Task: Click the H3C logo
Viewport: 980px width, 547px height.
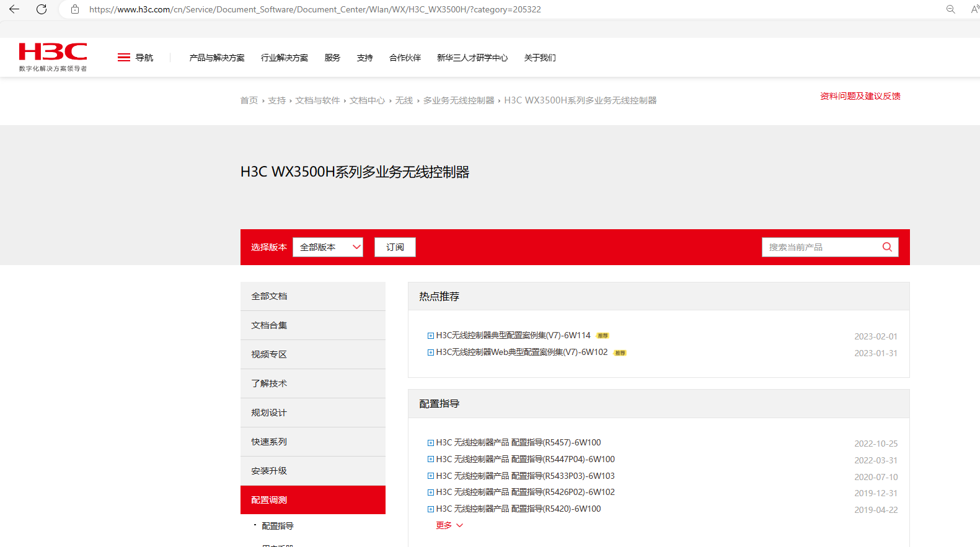Action: pyautogui.click(x=53, y=57)
